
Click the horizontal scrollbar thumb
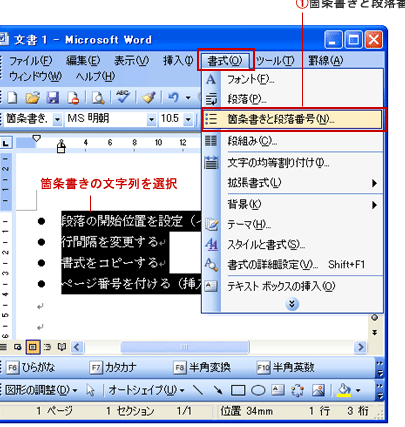pos(185,347)
